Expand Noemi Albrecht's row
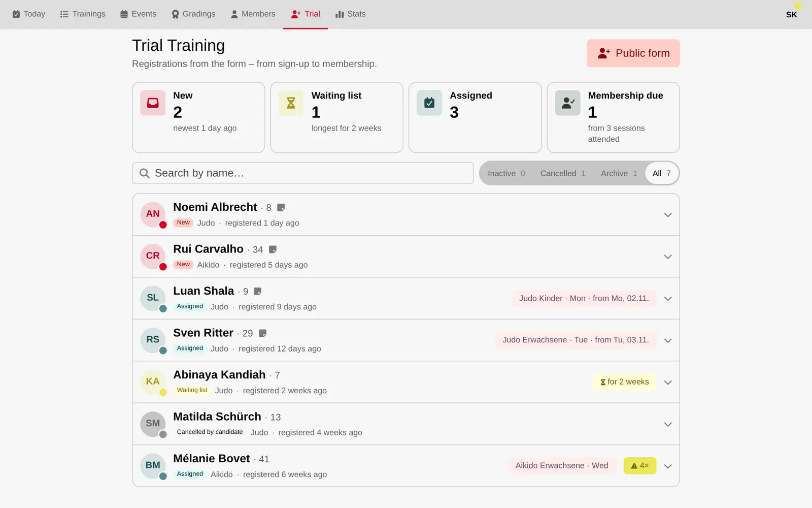 coord(668,215)
